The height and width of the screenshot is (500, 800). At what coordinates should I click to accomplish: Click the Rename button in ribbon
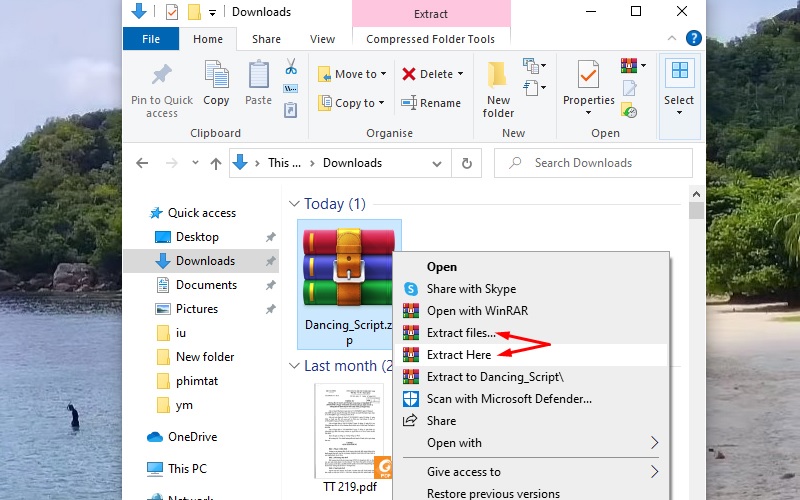(431, 103)
